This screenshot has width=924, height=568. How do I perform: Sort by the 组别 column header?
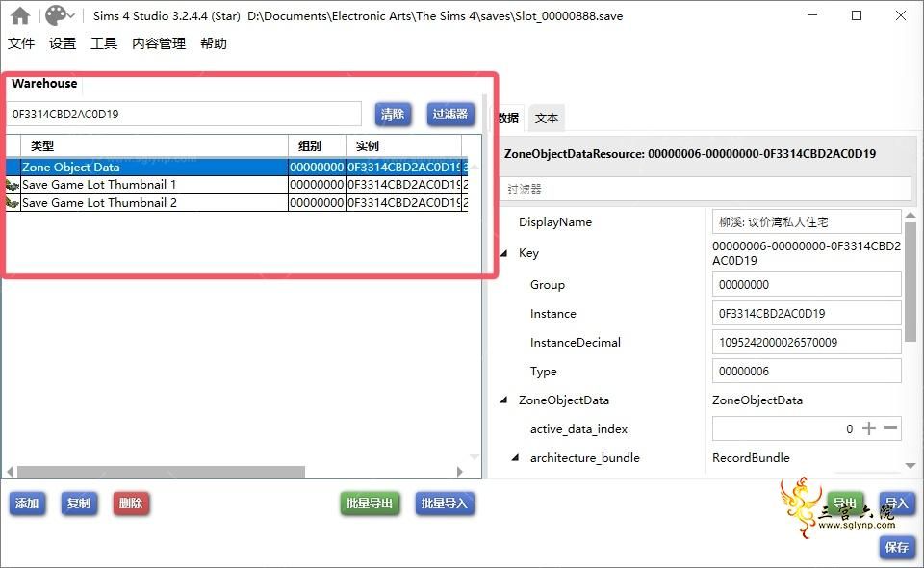coord(317,145)
